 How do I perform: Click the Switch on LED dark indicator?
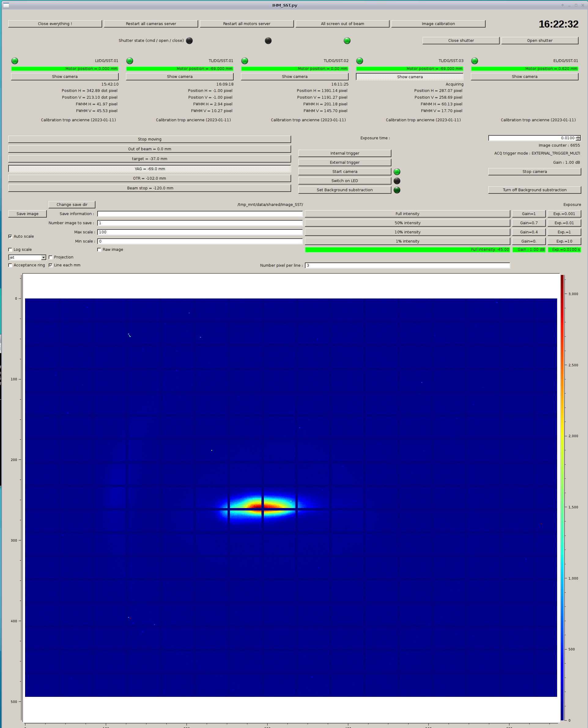[x=397, y=181]
